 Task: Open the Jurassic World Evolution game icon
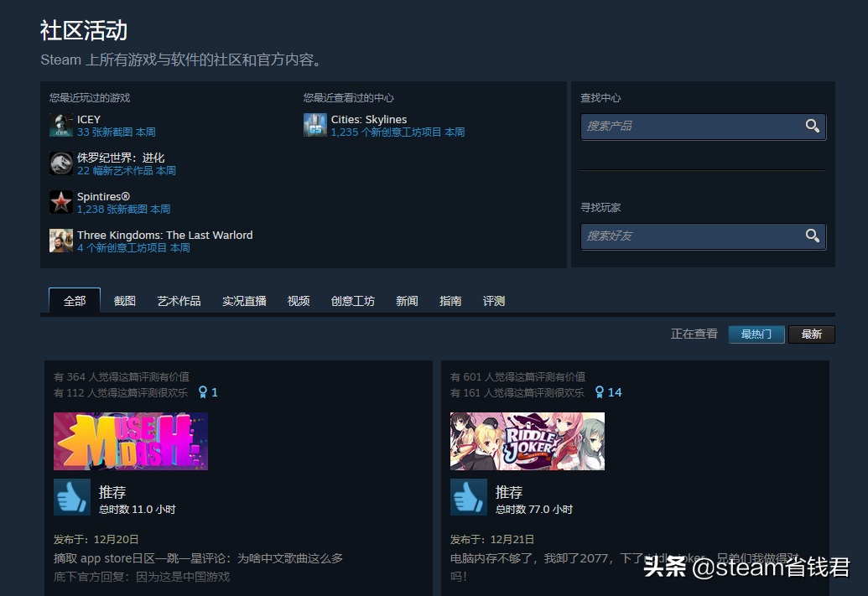click(x=61, y=163)
